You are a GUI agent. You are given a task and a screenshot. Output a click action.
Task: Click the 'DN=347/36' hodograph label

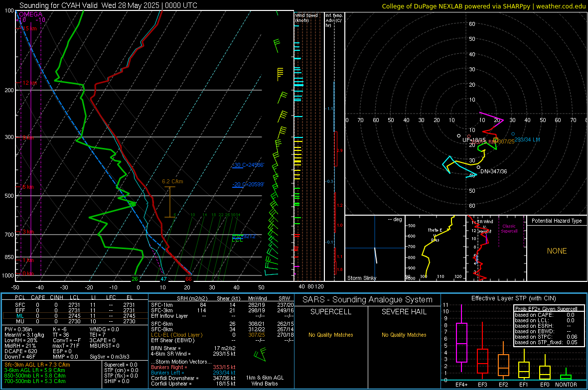[493, 171]
